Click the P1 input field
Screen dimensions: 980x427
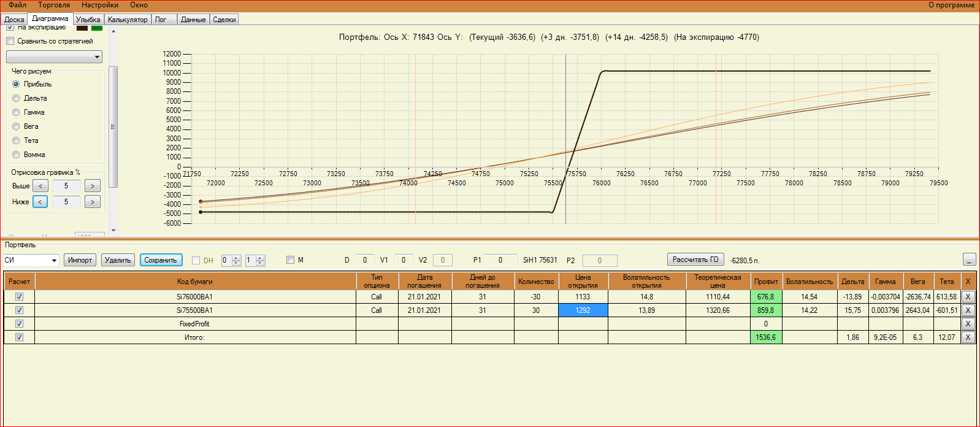500,260
